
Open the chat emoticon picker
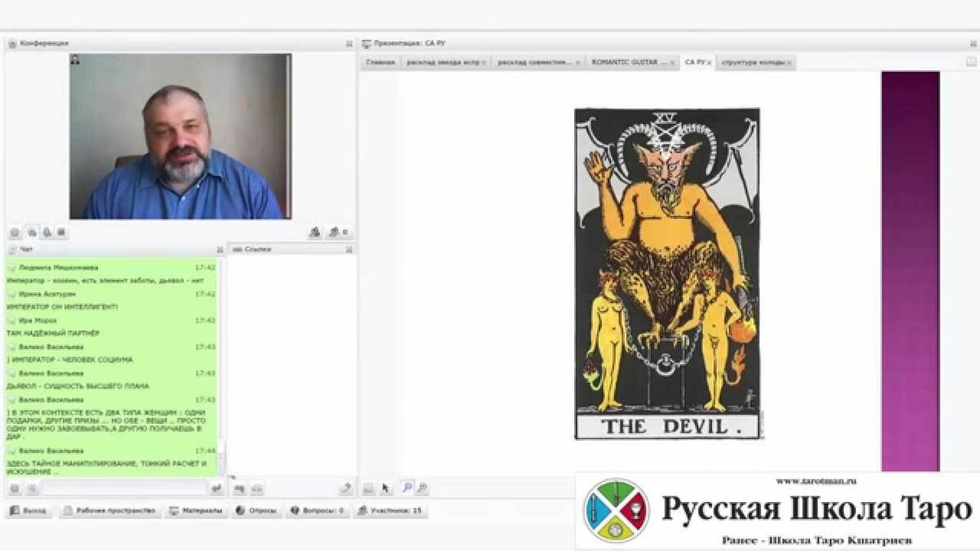pyautogui.click(x=14, y=489)
